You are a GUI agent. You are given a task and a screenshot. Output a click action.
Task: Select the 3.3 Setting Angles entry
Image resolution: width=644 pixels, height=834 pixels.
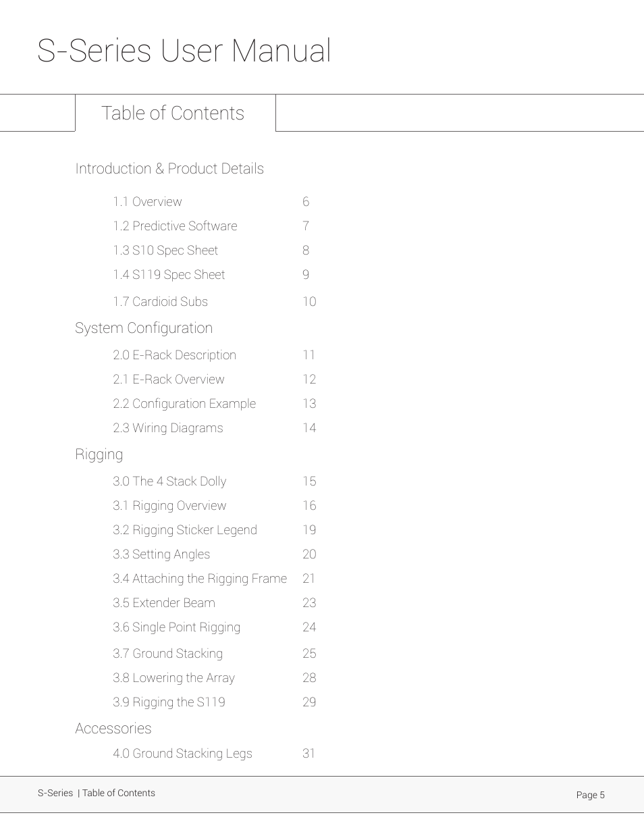pyautogui.click(x=161, y=554)
